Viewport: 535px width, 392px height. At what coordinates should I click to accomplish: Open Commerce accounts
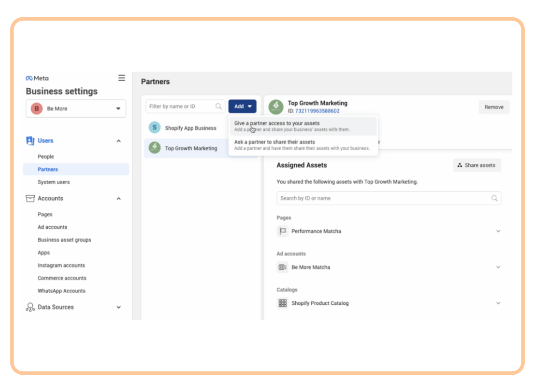(62, 278)
